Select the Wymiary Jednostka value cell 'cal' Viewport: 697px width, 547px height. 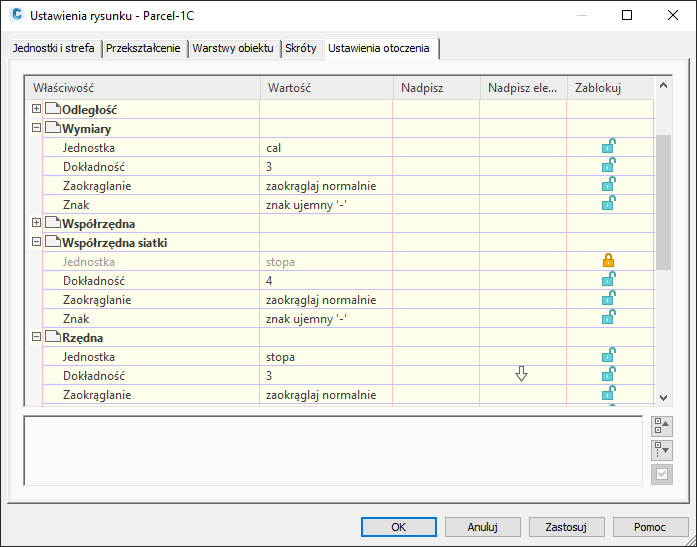(326, 147)
